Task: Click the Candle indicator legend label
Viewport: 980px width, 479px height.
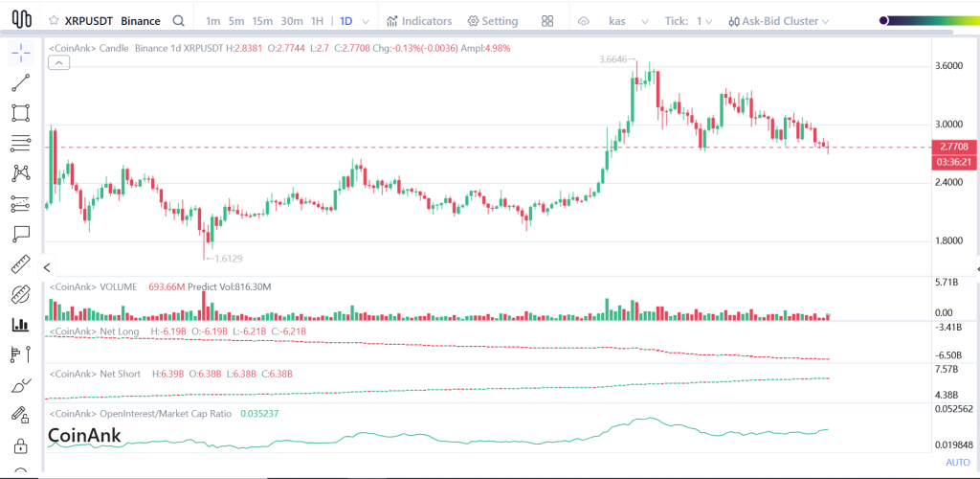Action: click(x=88, y=48)
